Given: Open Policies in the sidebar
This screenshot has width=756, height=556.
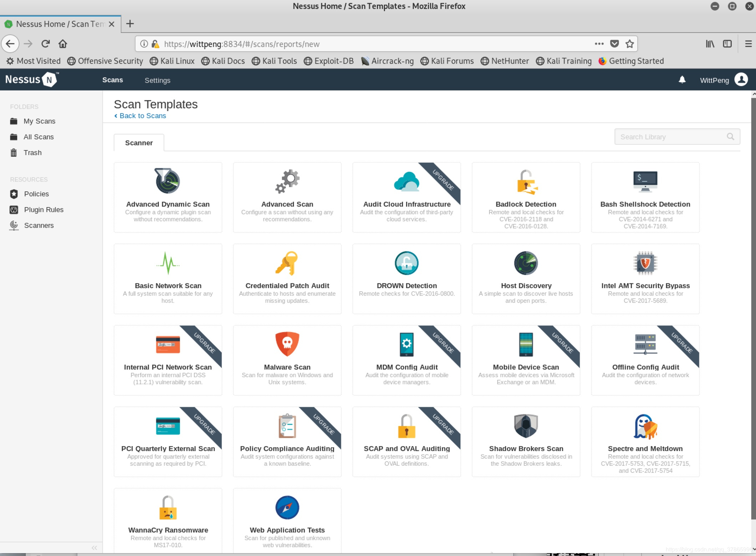Looking at the screenshot, I should [36, 194].
